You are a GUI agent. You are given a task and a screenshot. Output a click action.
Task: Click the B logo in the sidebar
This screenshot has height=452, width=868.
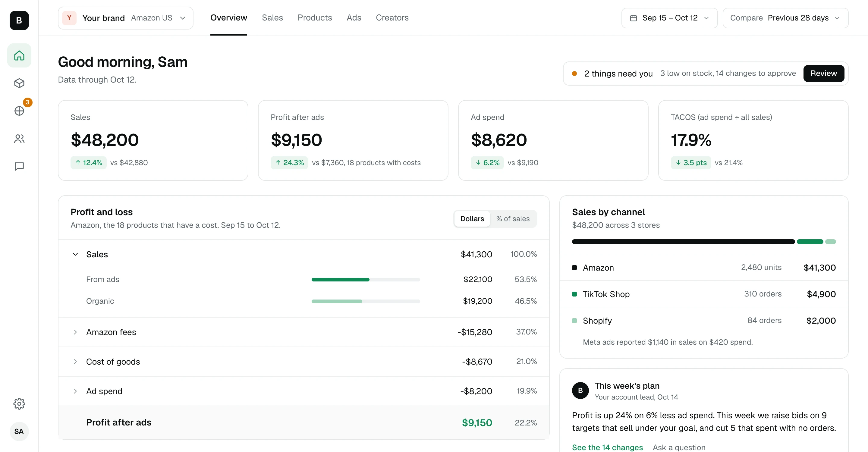(19, 20)
